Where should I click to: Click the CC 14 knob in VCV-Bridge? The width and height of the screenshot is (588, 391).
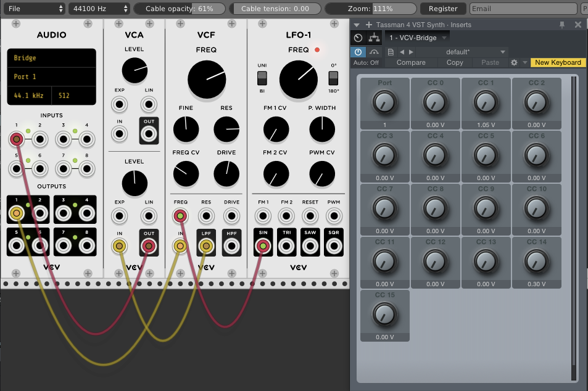click(536, 261)
